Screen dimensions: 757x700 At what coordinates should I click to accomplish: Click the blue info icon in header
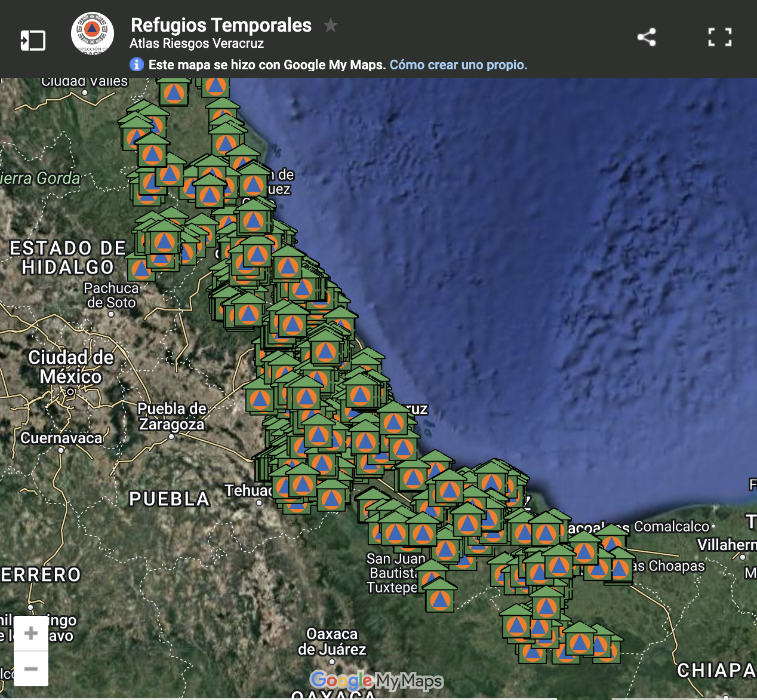click(137, 65)
